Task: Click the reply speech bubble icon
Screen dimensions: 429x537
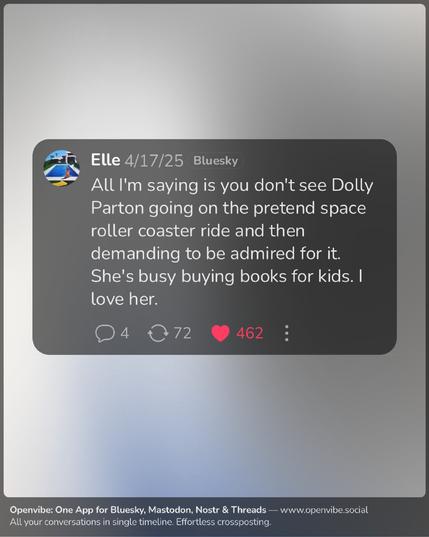Action: 105,333
